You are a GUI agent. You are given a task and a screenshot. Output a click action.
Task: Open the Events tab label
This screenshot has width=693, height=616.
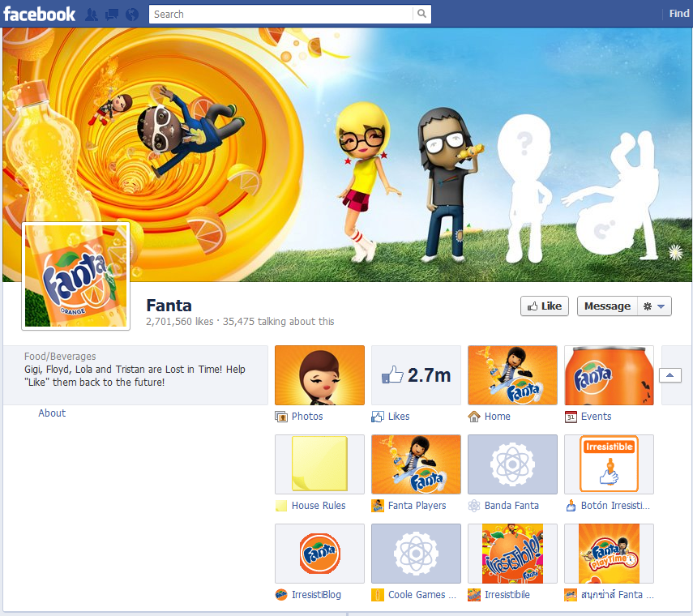pyautogui.click(x=597, y=417)
